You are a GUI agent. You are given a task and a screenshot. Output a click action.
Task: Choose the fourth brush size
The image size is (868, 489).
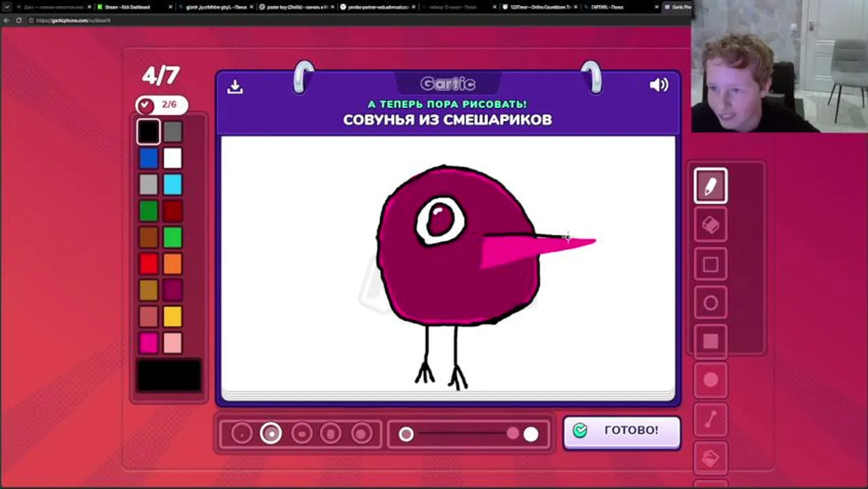[331, 433]
